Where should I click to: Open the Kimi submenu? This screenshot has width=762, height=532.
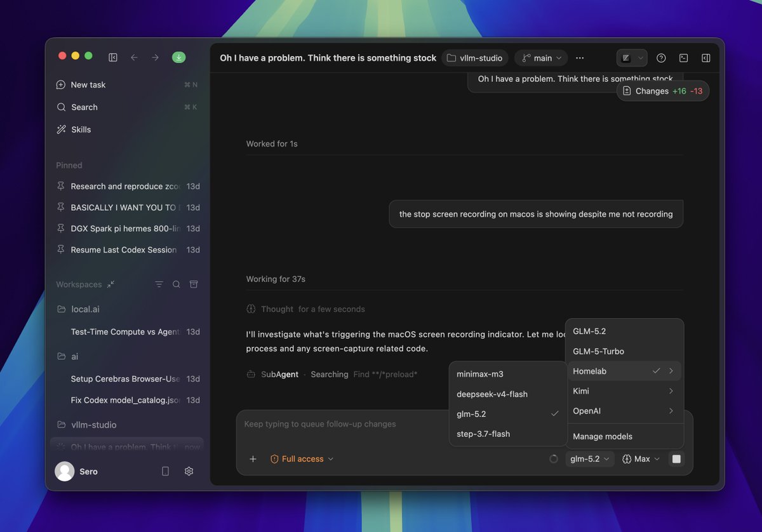pos(625,391)
